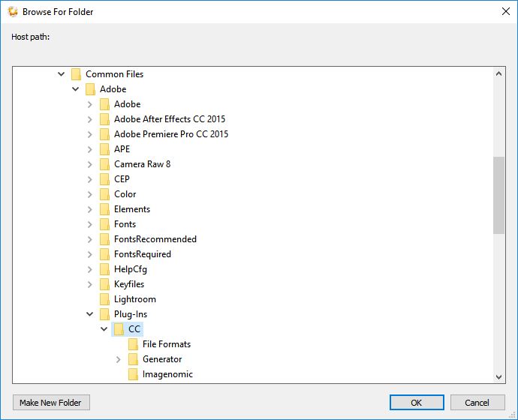Click the Browse For Folder title bar icon
Screen dimensions: 518x420
[x=13, y=11]
